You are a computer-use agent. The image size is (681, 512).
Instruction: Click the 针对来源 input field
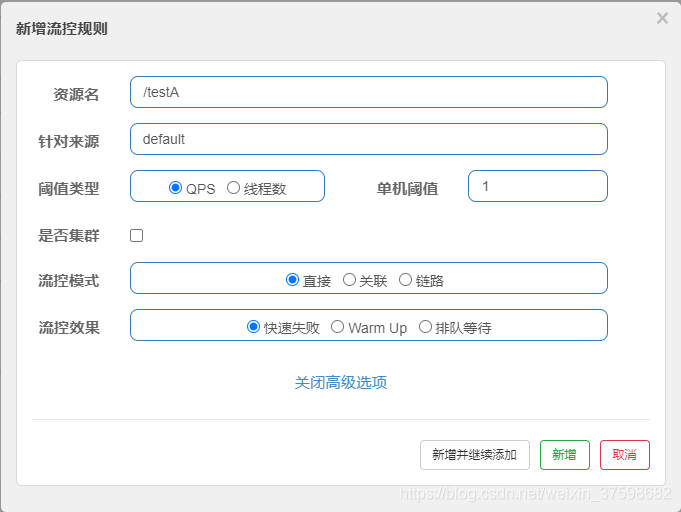coord(369,139)
